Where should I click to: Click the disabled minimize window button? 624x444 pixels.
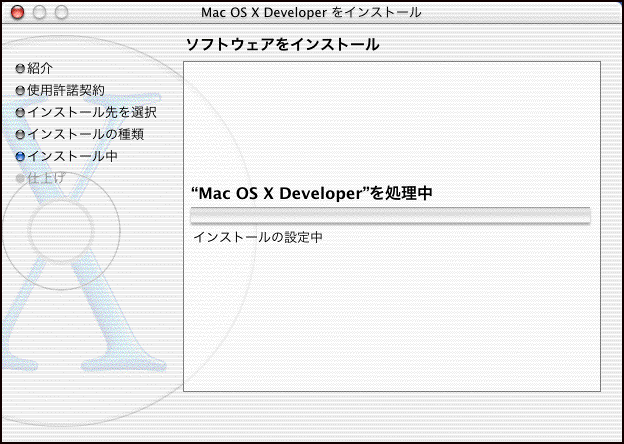tap(39, 13)
